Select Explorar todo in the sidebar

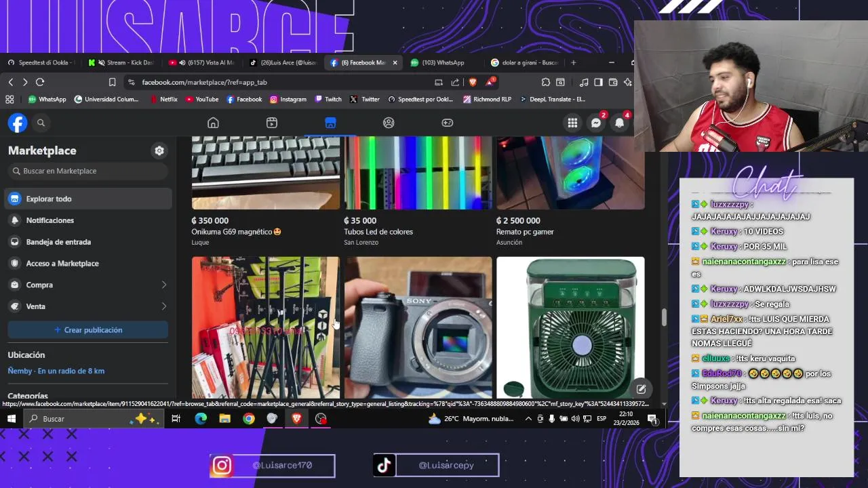click(88, 199)
